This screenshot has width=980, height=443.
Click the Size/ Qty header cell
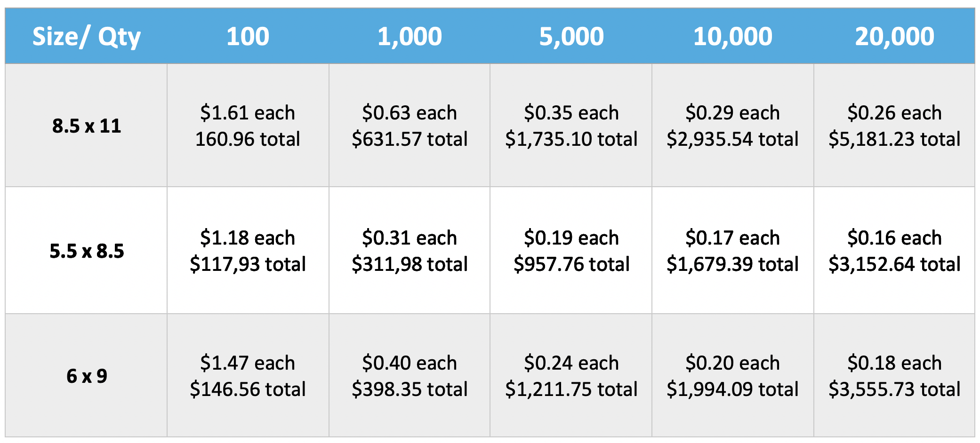pos(86,36)
